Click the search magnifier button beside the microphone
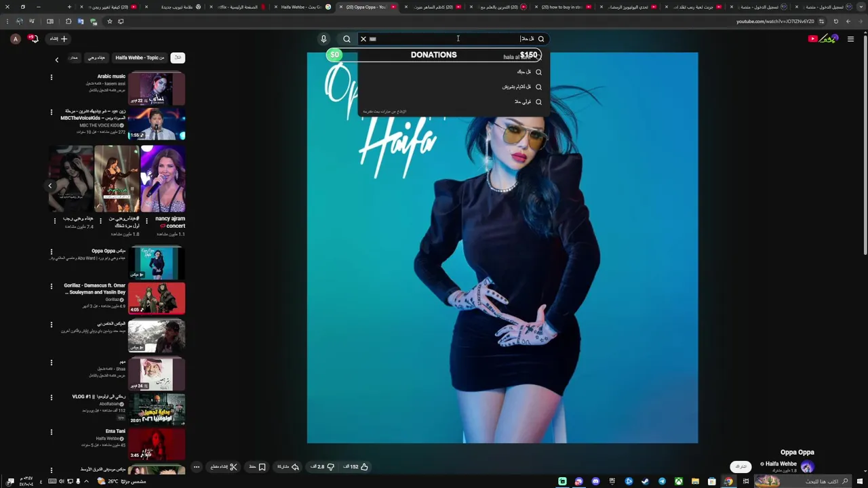Viewport: 868px width, 488px height. (x=347, y=39)
